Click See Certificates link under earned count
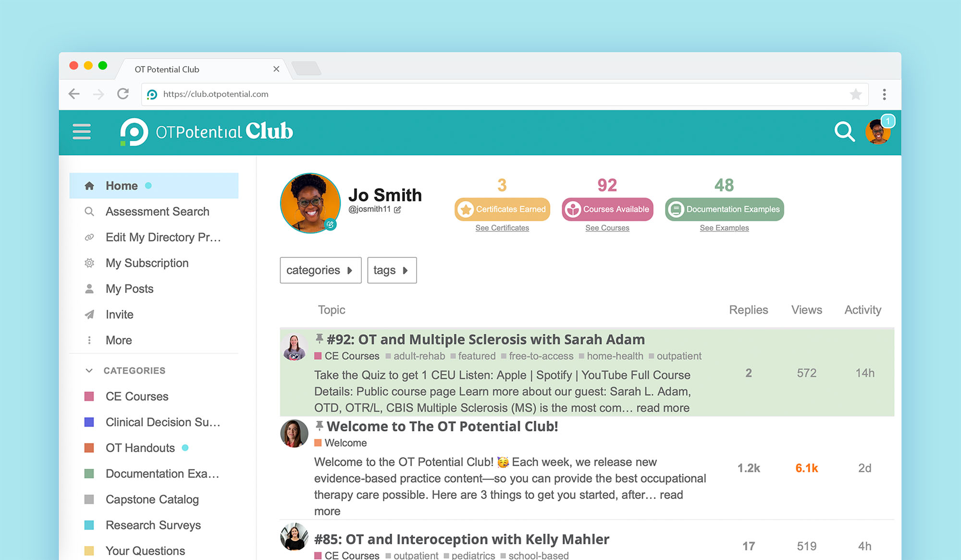The width and height of the screenshot is (961, 560). click(x=502, y=228)
